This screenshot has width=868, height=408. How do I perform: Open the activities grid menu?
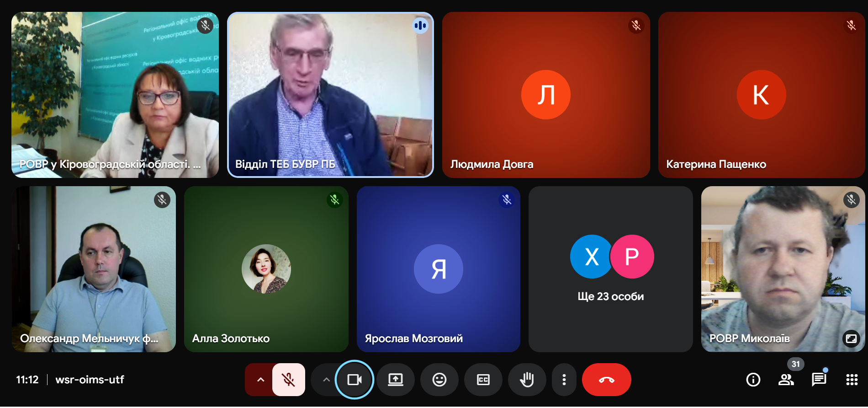[x=852, y=380]
